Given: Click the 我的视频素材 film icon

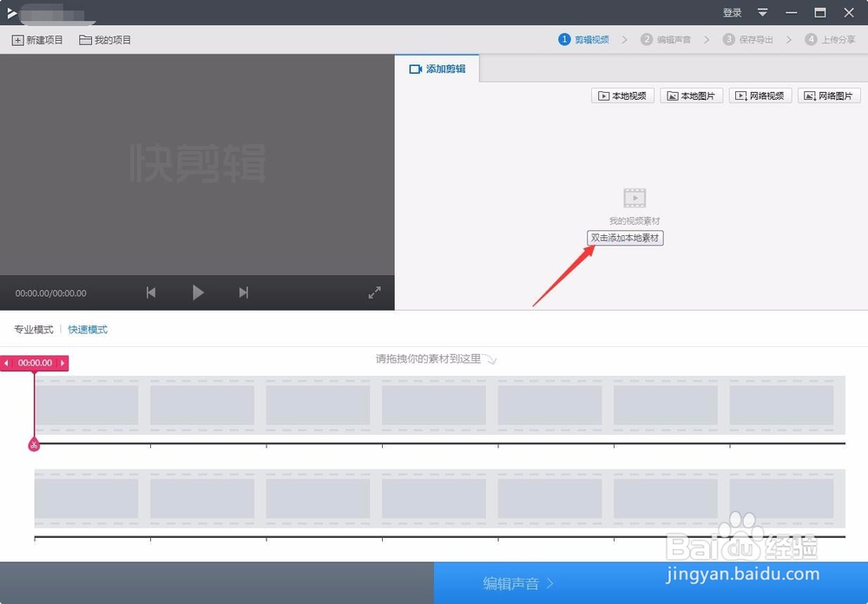Looking at the screenshot, I should click(x=635, y=197).
